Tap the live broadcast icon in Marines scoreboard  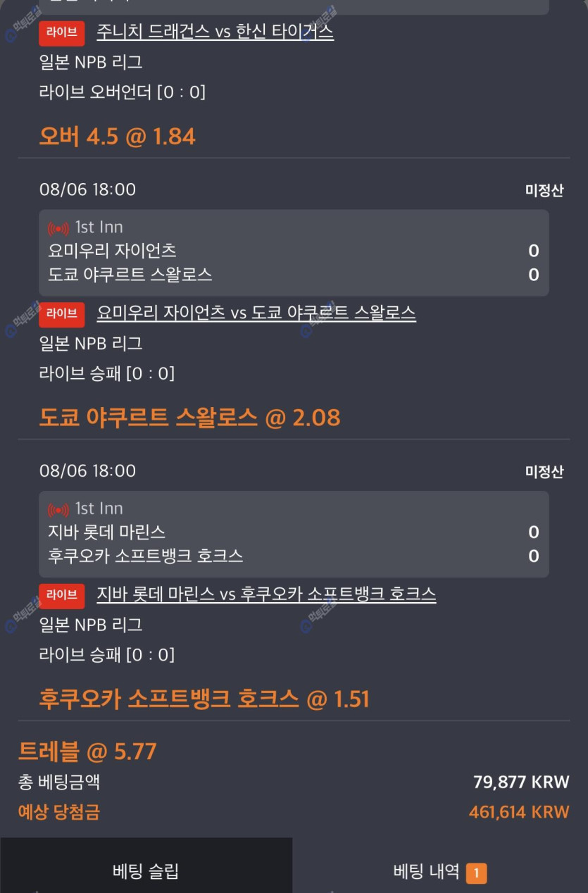point(58,510)
